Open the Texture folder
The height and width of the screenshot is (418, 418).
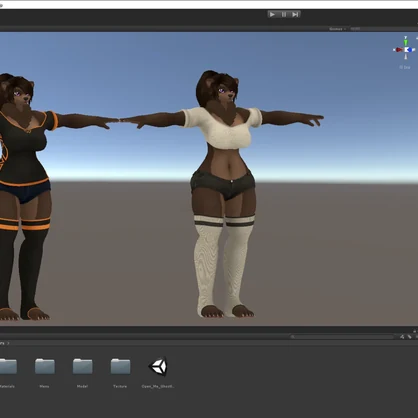(120, 372)
